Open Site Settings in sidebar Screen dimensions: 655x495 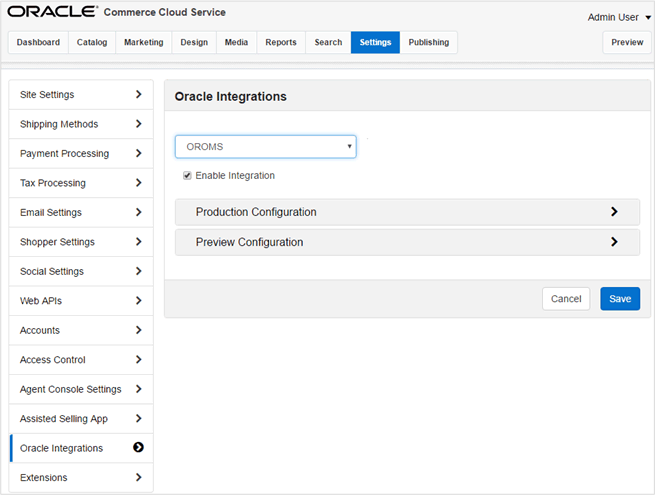(x=81, y=94)
